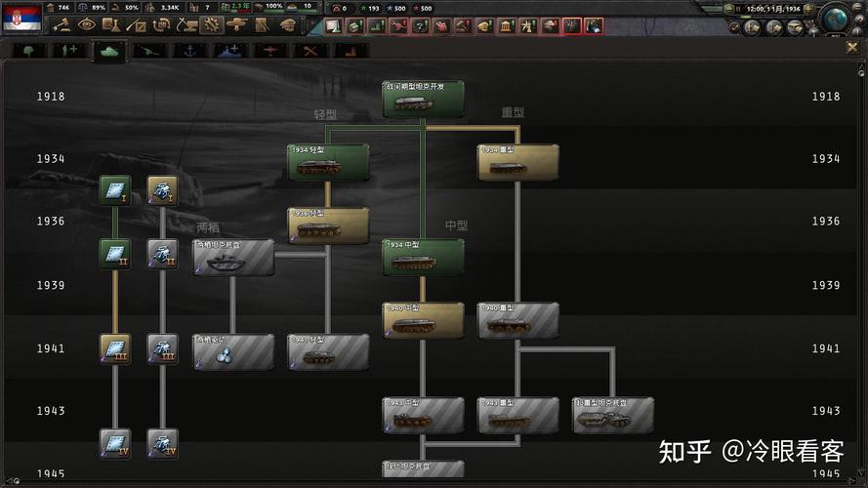Click the map paper alert icon
Viewport: 868px width, 488px height.
pos(333,26)
